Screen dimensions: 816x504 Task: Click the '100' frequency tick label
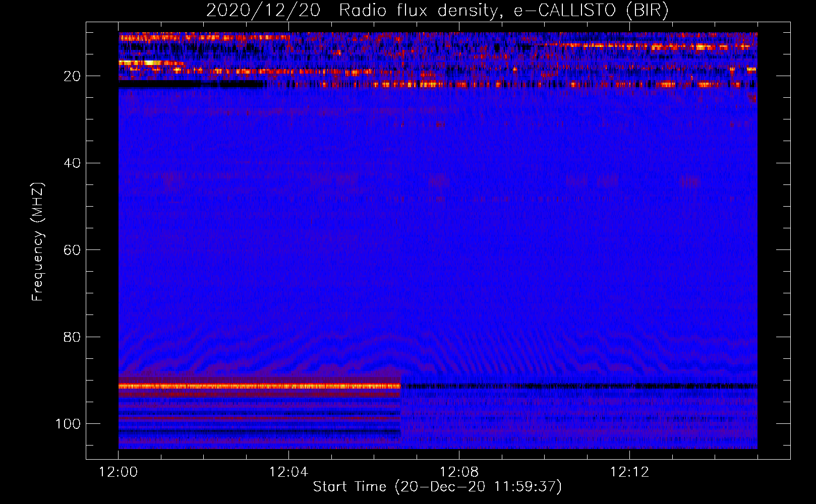pyautogui.click(x=68, y=424)
